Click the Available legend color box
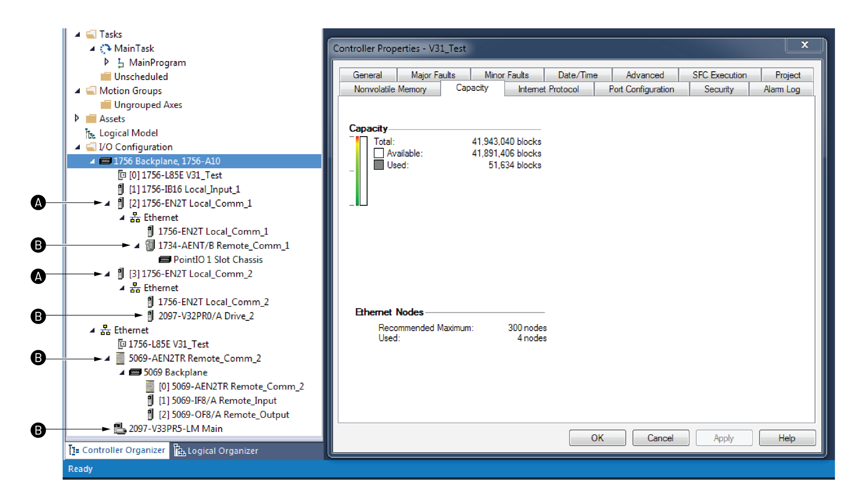 click(x=379, y=153)
